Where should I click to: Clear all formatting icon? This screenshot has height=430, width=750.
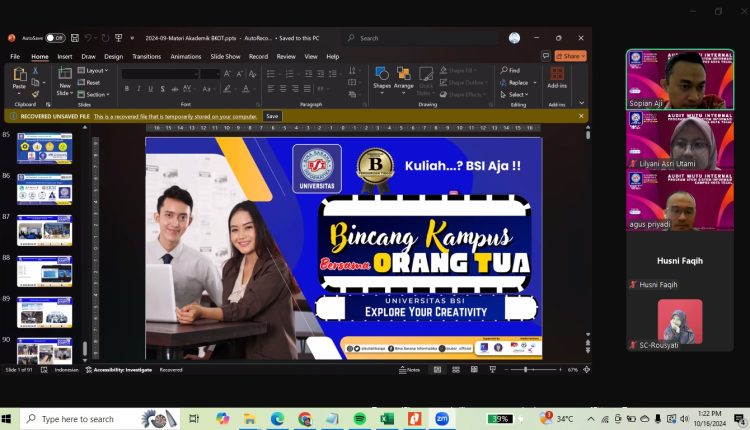pyautogui.click(x=252, y=74)
